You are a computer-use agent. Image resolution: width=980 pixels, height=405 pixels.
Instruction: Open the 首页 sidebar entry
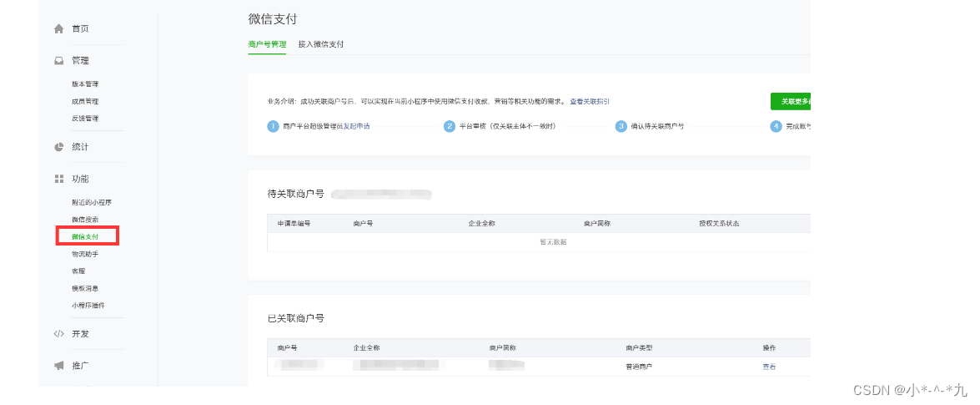(80, 28)
